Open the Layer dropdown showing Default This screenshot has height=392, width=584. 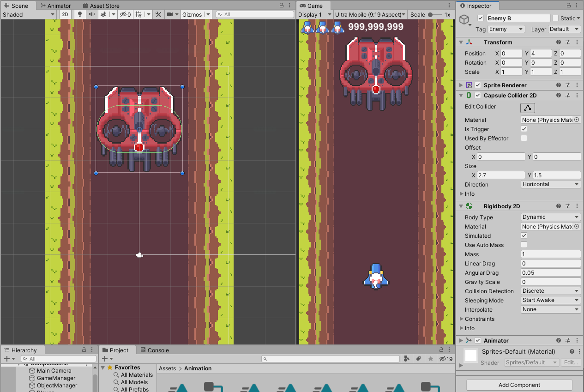(x=564, y=29)
